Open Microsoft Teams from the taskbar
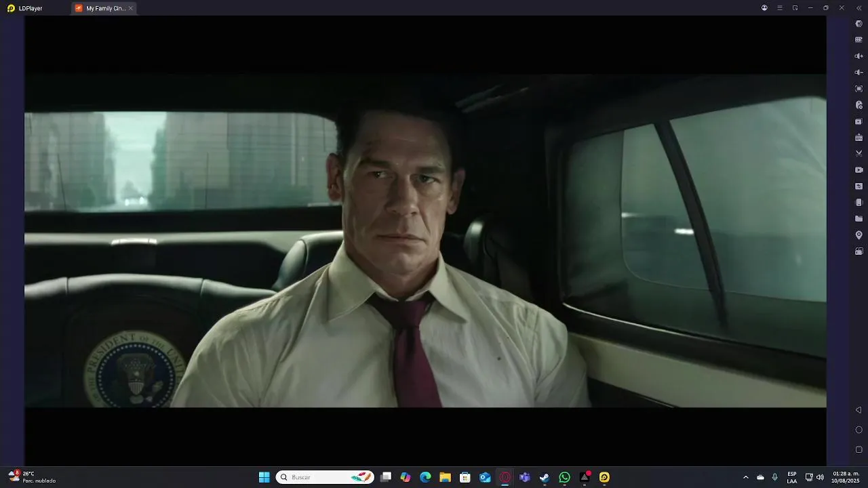Screen dimensions: 868x488 pyautogui.click(x=524, y=477)
